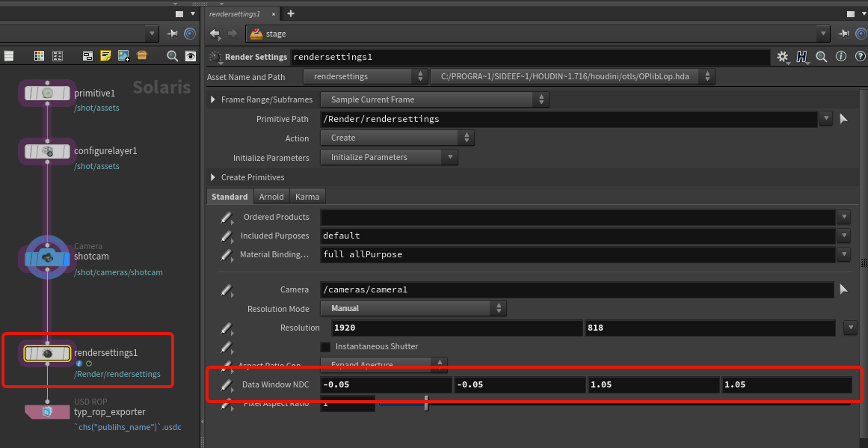
Task: Toggle the Instantaneous Shutter checkbox
Action: click(325, 347)
